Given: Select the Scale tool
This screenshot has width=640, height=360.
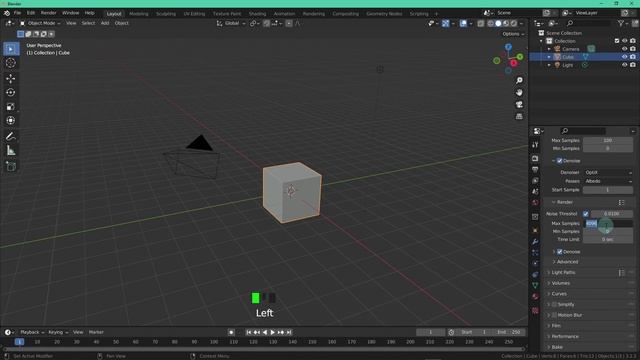Looking at the screenshot, I should click(x=11, y=107).
